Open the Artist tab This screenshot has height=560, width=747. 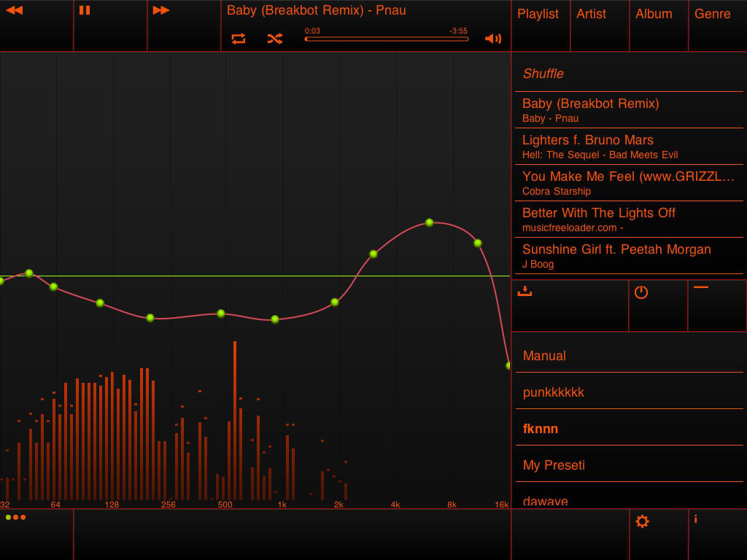click(600, 26)
